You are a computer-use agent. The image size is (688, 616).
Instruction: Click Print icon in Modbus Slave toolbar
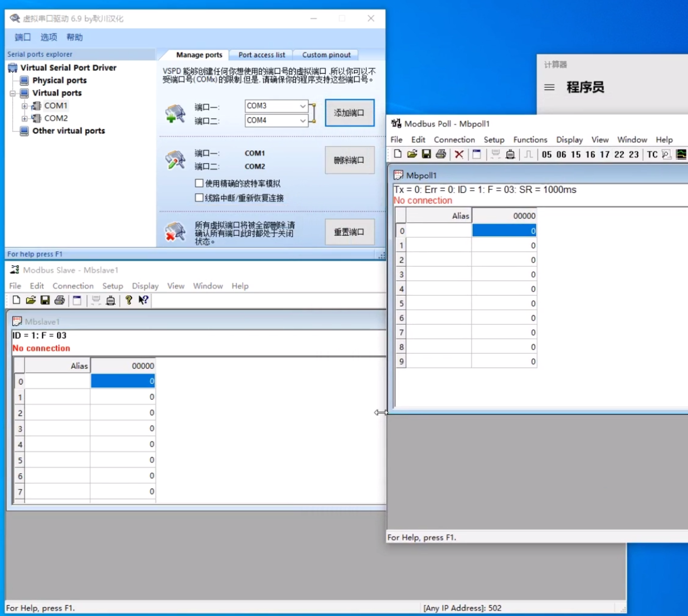(x=60, y=300)
